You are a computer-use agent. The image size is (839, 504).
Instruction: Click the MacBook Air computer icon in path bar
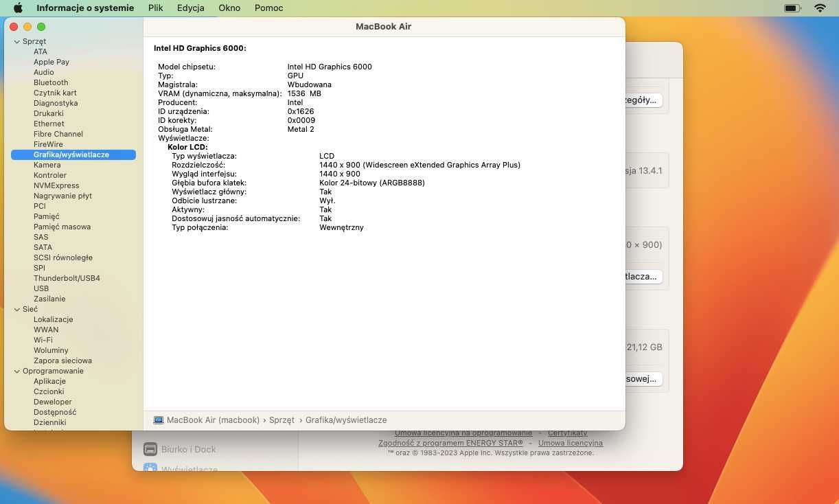tap(159, 420)
